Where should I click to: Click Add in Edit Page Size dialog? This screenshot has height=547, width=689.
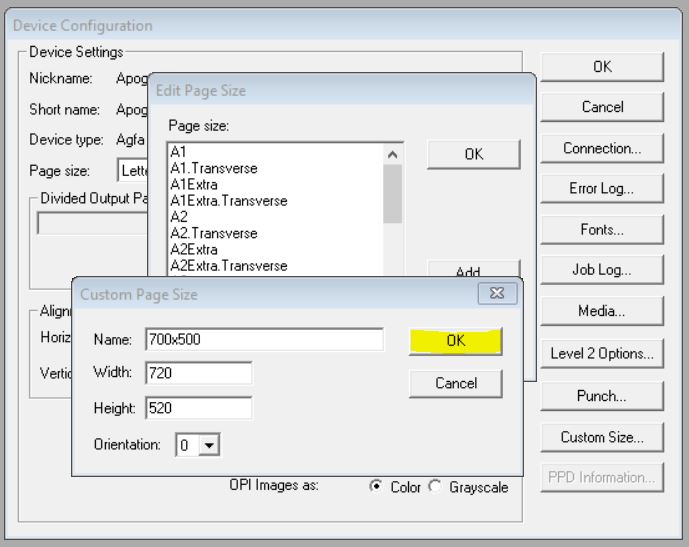(474, 268)
